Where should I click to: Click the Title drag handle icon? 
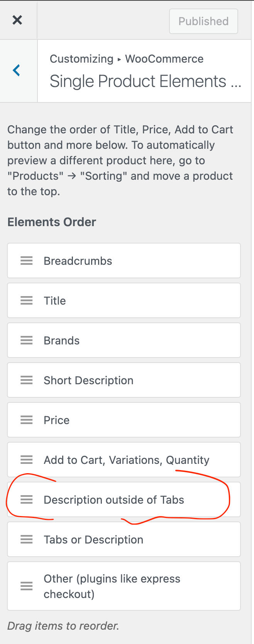[27, 301]
